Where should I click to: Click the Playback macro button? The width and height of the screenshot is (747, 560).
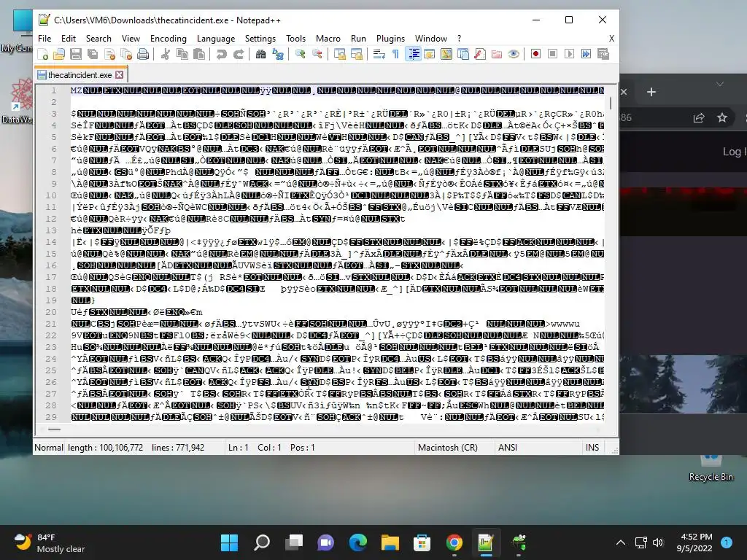pos(569,54)
